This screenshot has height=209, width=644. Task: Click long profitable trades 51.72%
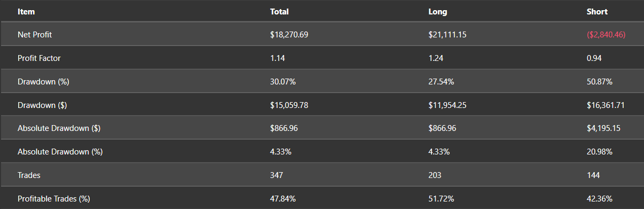[441, 199]
